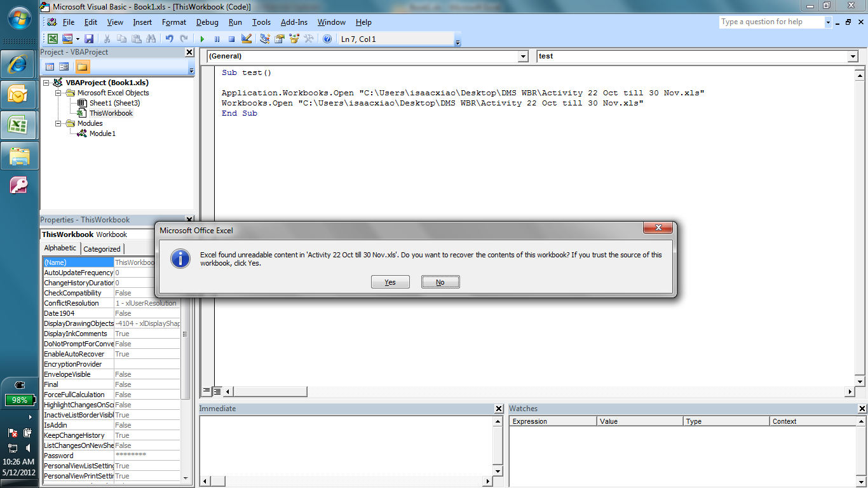Click the Expression column header in Watches
This screenshot has height=488, width=868.
[x=553, y=421]
